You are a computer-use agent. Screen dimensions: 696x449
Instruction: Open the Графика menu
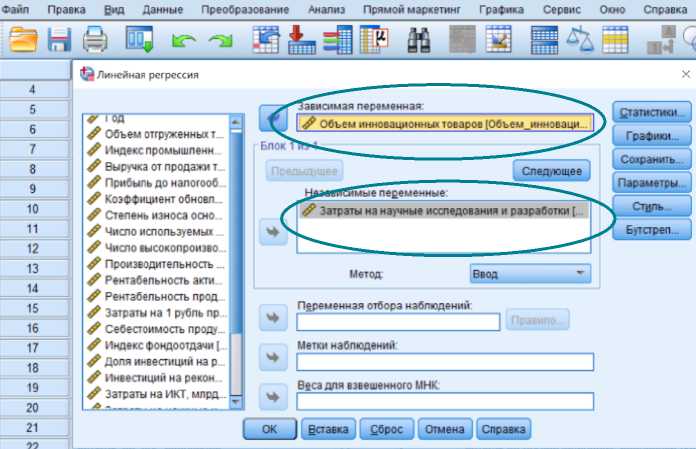pos(502,9)
